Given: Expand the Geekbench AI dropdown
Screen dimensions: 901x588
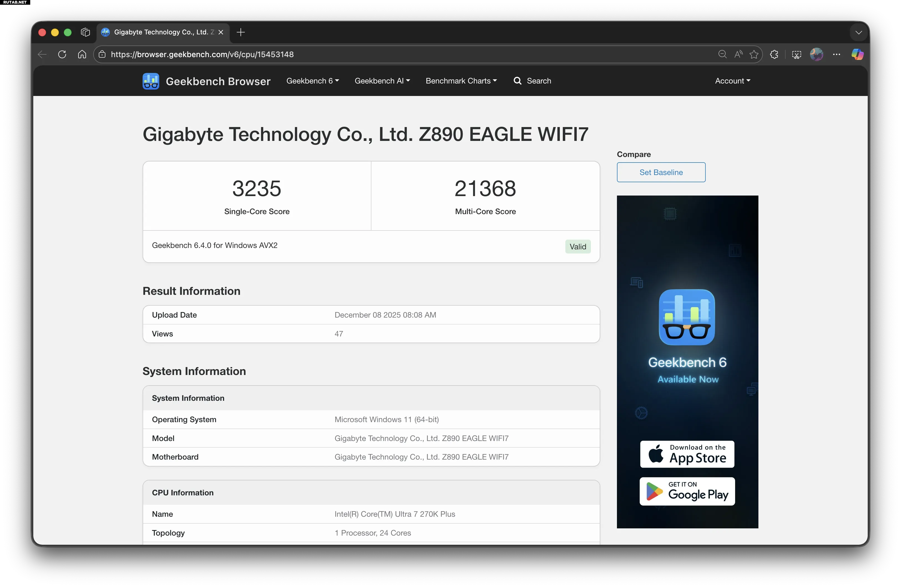Looking at the screenshot, I should tap(382, 81).
